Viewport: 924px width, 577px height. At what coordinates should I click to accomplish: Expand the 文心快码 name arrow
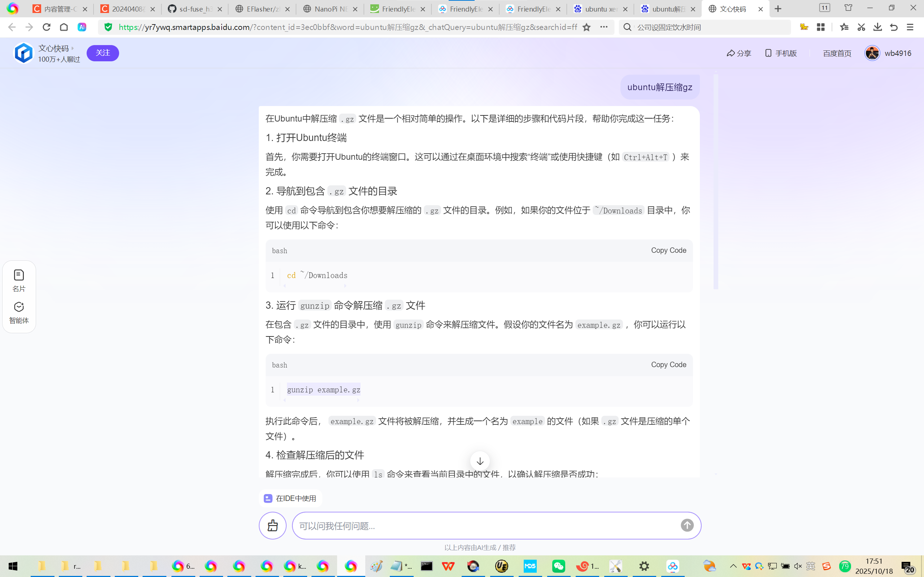click(73, 48)
